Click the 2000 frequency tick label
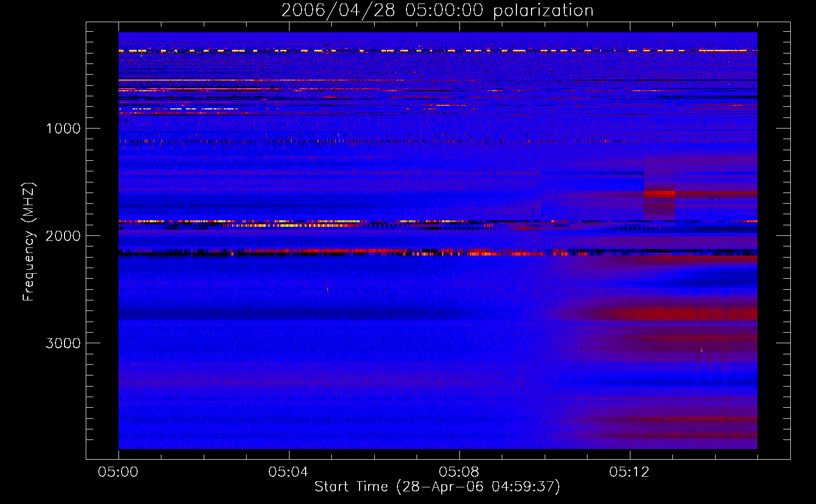816x504 pixels. pyautogui.click(x=63, y=236)
